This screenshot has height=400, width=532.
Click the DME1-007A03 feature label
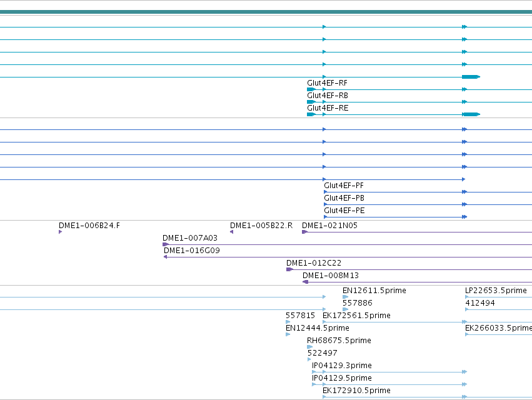click(x=190, y=238)
